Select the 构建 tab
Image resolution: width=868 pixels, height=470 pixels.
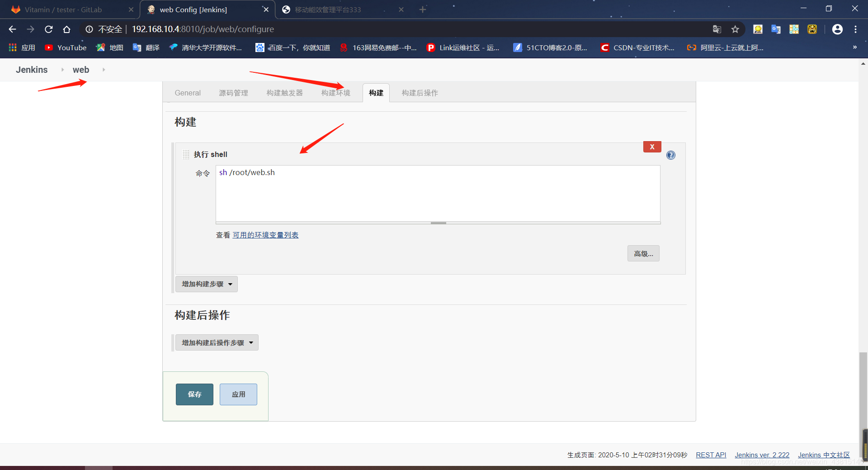click(x=376, y=93)
